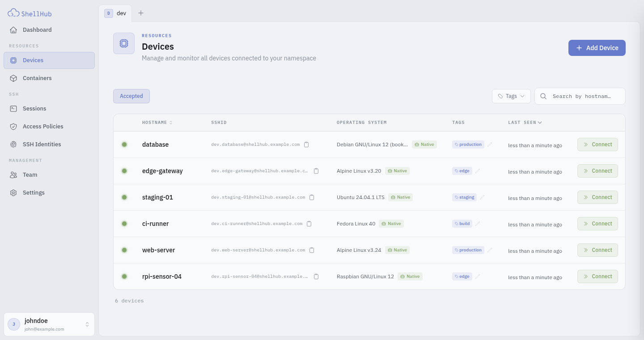Click the edge tag on rpi-sensor-04 row
644x340 pixels.
[462, 276]
